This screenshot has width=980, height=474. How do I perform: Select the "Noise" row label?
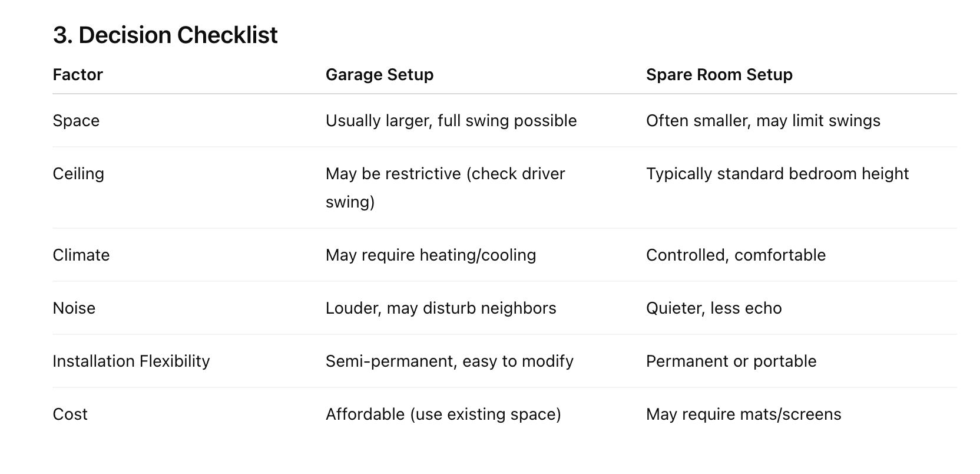[x=74, y=308]
